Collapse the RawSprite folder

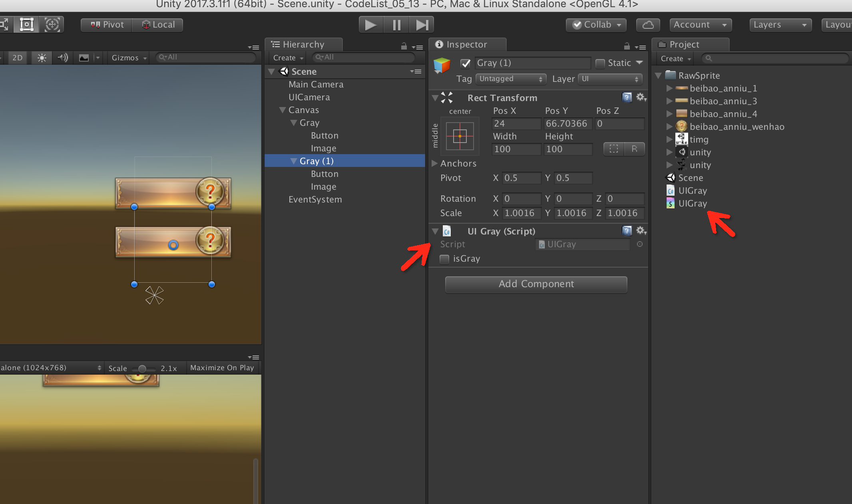tap(659, 75)
